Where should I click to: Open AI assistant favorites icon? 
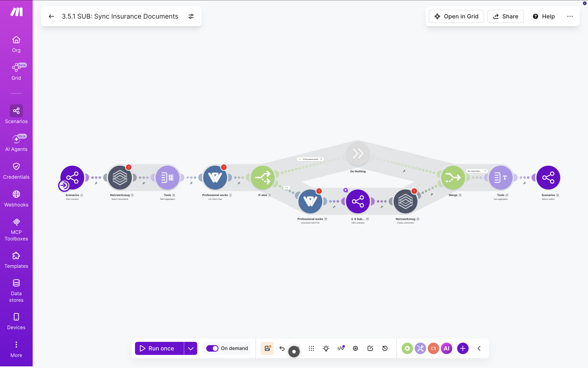[x=447, y=348]
